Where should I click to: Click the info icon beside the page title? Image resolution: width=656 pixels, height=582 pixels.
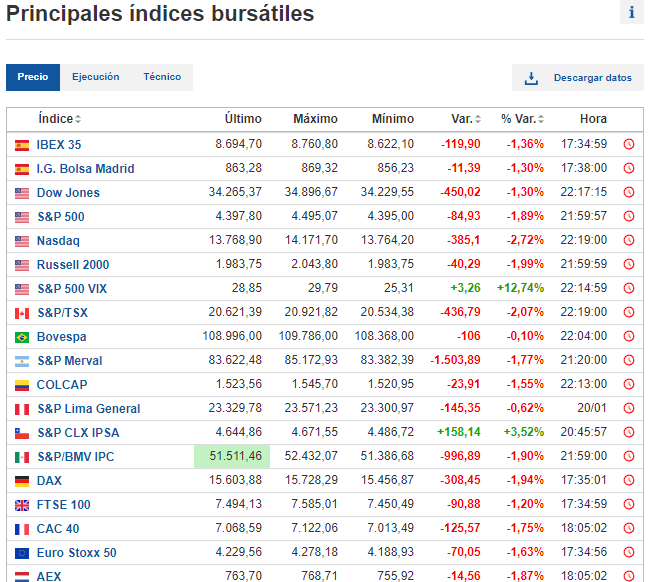[631, 12]
